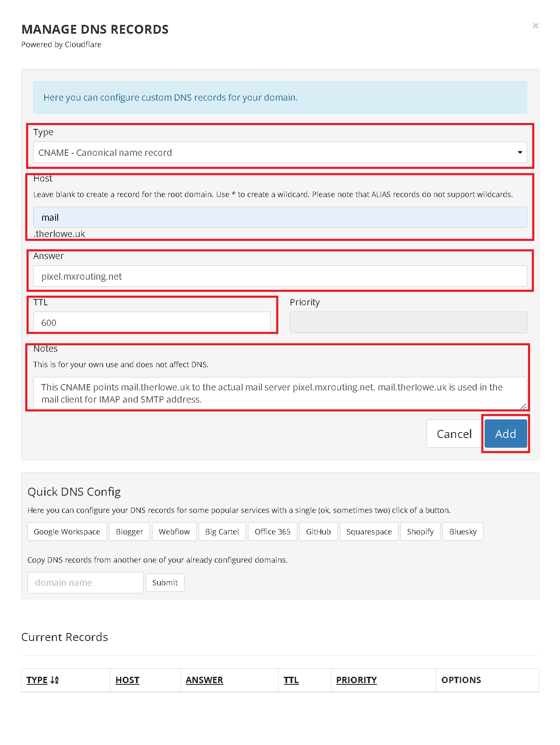
Task: Click the disabled Priority field
Action: point(408,323)
